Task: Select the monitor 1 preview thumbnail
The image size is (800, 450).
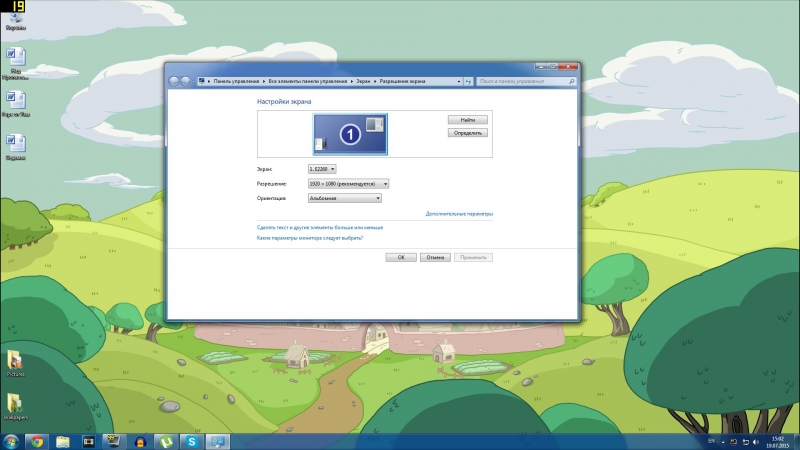Action: click(x=350, y=134)
